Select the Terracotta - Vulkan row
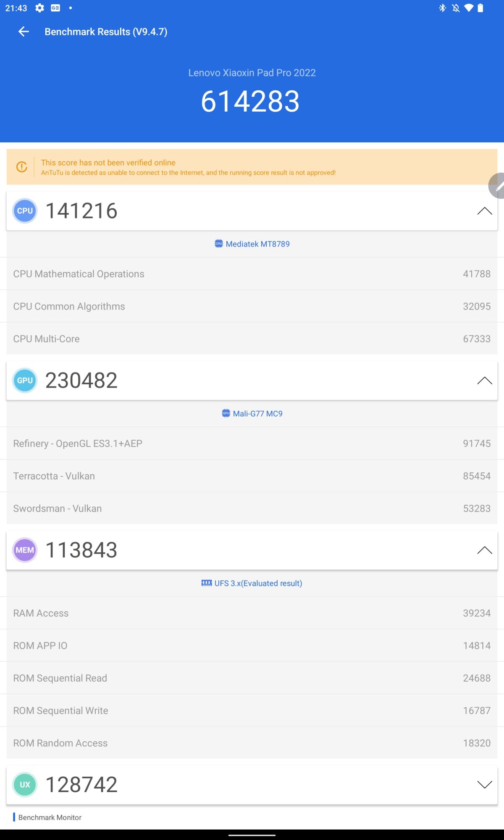This screenshot has height=840, width=504. tap(252, 476)
